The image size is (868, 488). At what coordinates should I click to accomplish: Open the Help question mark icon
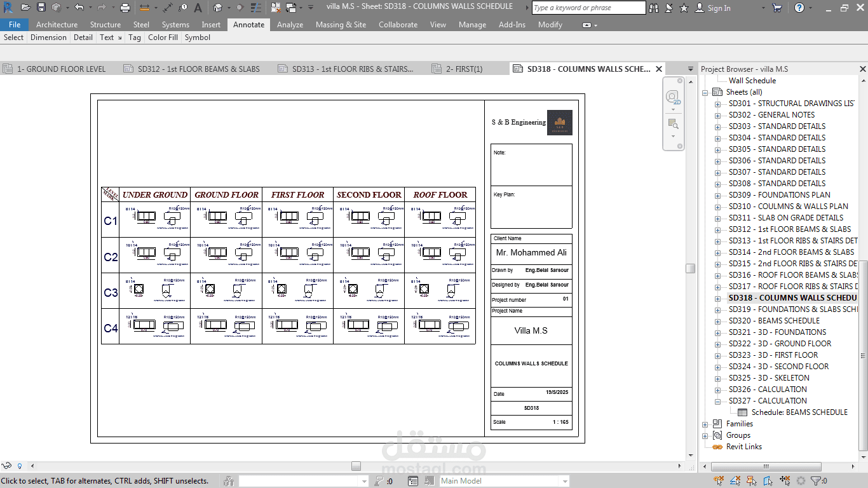[799, 8]
